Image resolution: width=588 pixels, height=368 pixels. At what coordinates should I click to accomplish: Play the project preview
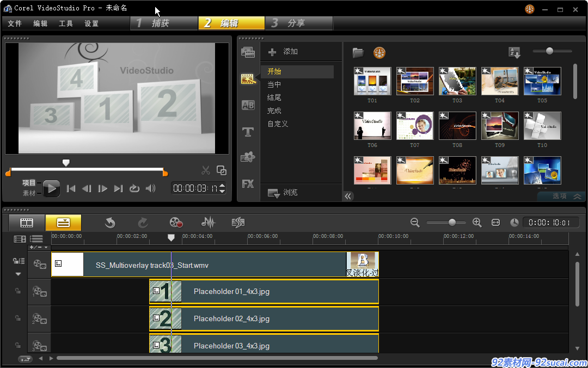click(x=51, y=188)
